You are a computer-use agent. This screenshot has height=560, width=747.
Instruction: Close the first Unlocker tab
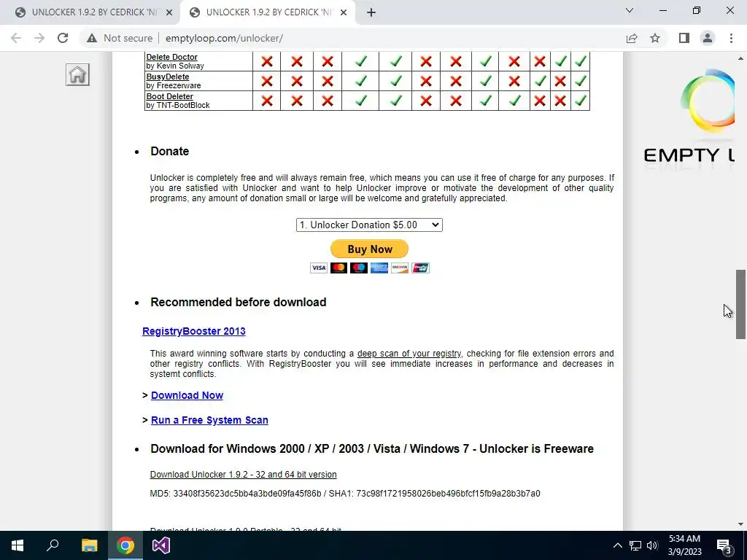[169, 12]
